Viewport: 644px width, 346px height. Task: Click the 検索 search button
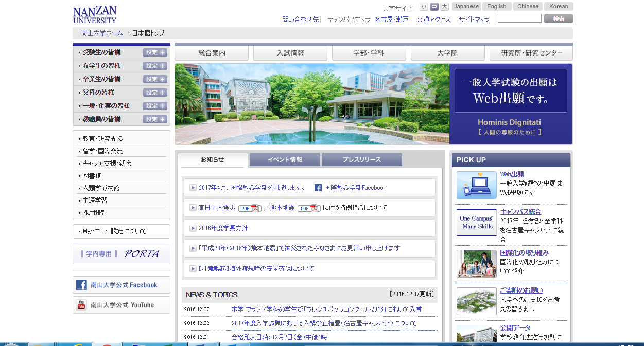coord(559,19)
